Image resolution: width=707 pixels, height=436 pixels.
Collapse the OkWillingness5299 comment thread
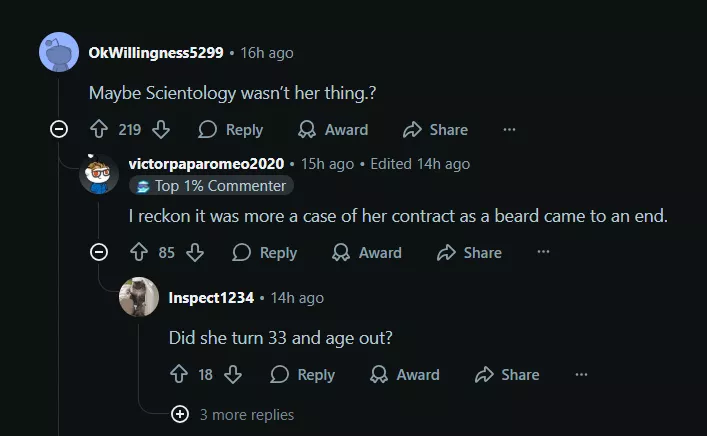tap(59, 129)
